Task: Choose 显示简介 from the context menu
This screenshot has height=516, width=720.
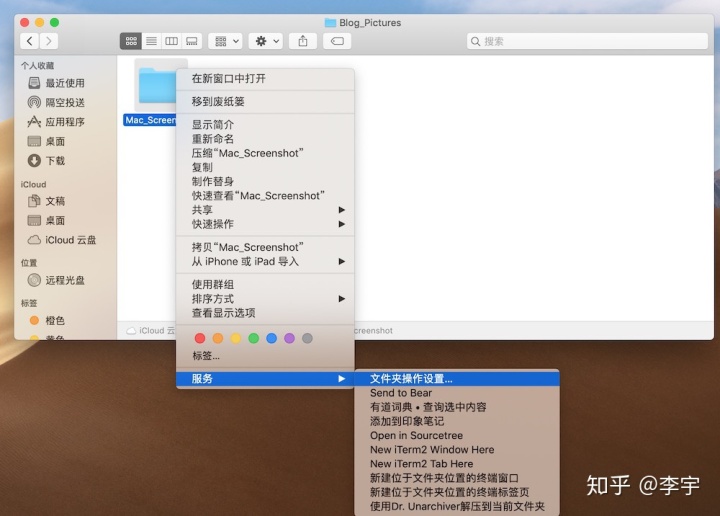Action: tap(265, 124)
